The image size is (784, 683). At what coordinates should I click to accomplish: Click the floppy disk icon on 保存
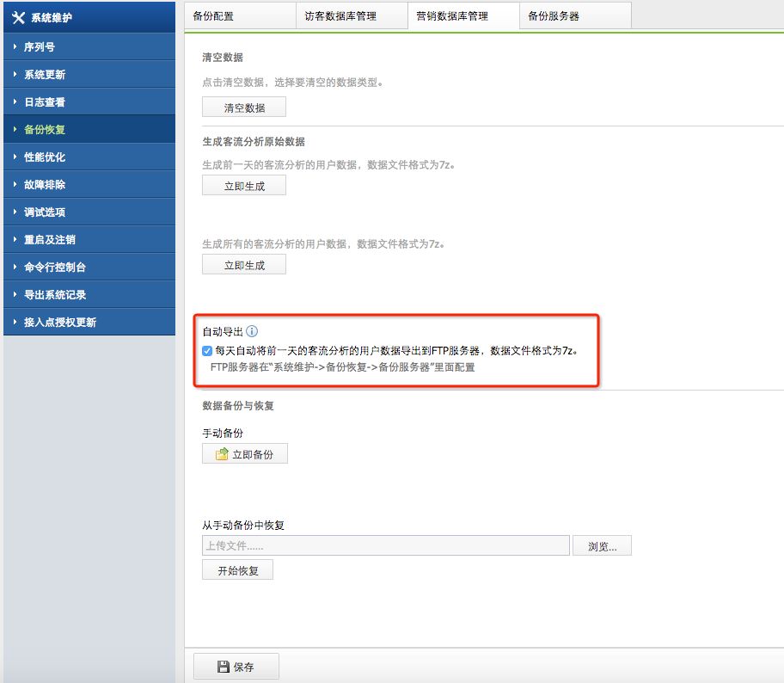point(223,667)
